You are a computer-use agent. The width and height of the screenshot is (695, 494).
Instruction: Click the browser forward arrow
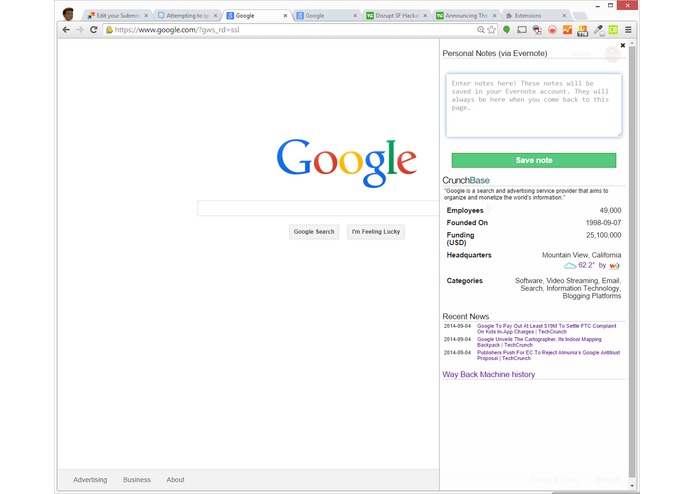tap(79, 30)
